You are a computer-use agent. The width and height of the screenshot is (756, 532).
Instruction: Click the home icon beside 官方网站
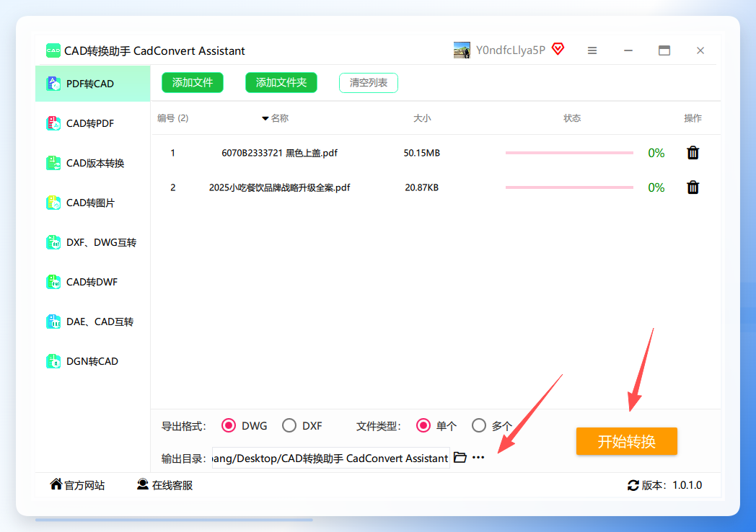coord(56,484)
